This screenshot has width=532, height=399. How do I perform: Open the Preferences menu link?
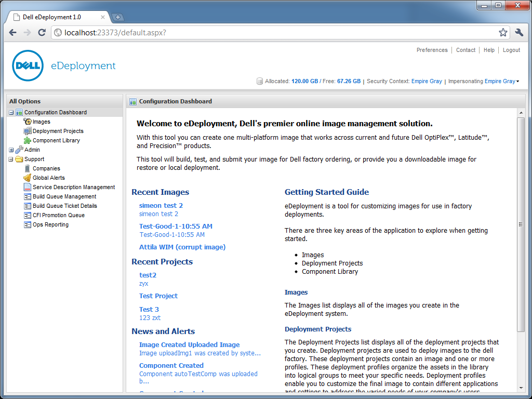[x=432, y=50]
